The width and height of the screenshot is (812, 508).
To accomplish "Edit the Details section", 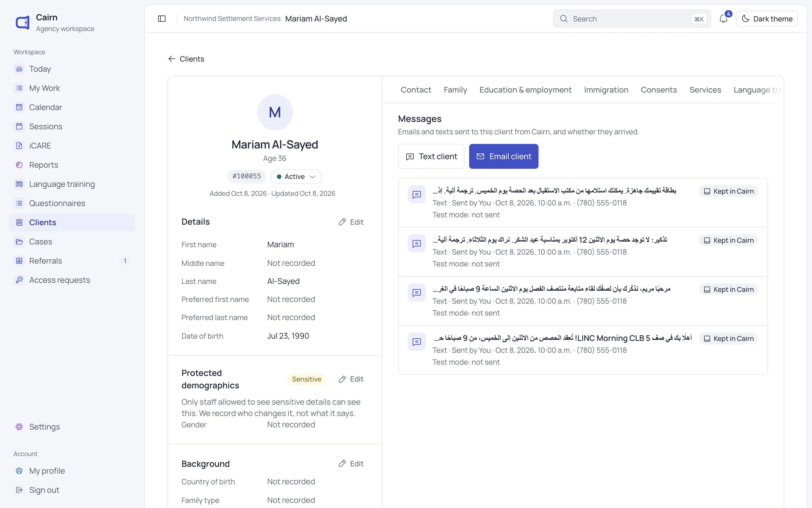I will point(351,222).
